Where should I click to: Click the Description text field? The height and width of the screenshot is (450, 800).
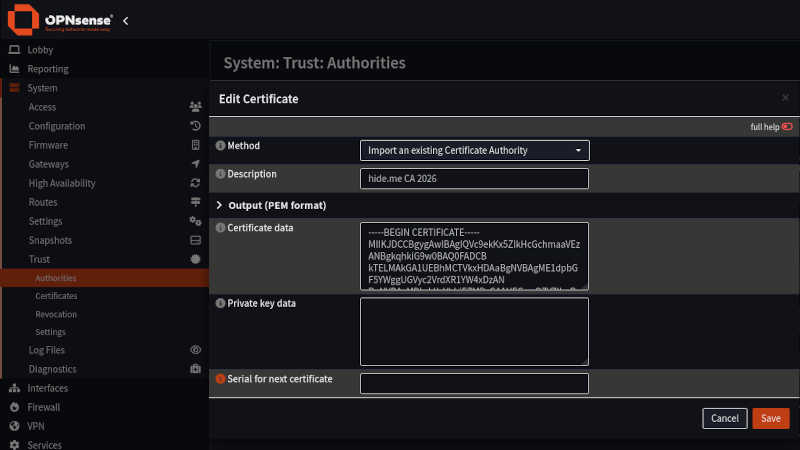(474, 179)
